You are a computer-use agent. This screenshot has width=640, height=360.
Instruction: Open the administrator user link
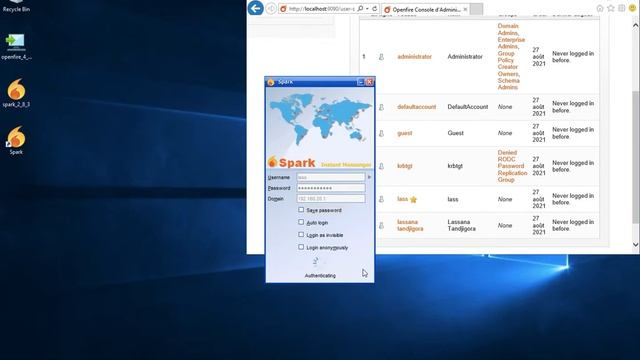414,57
